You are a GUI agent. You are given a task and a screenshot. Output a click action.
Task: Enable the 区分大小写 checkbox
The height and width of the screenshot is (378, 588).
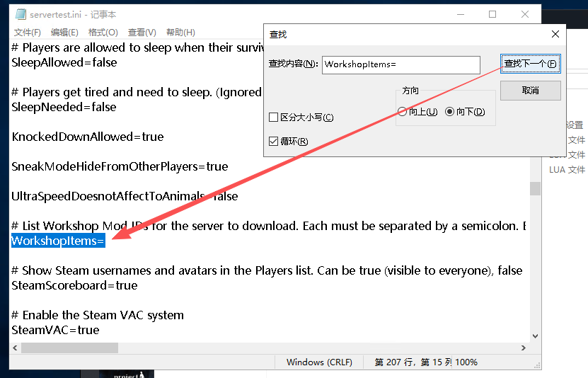pos(274,118)
